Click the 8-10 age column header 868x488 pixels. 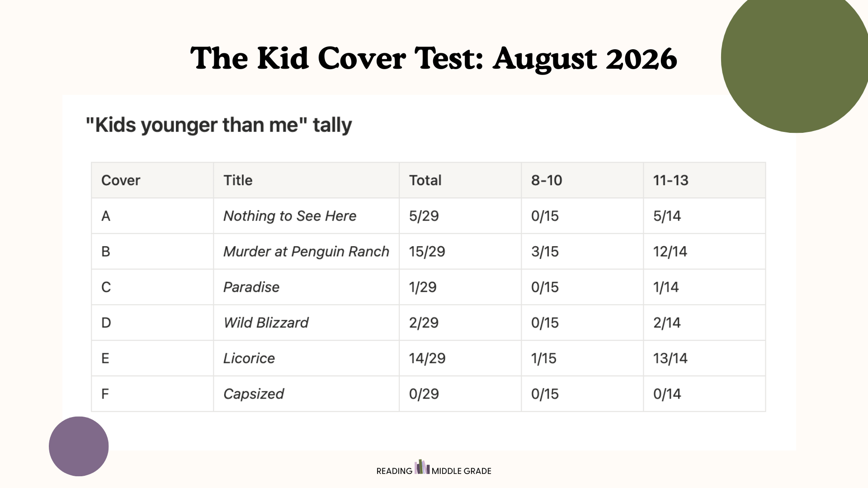pos(582,180)
